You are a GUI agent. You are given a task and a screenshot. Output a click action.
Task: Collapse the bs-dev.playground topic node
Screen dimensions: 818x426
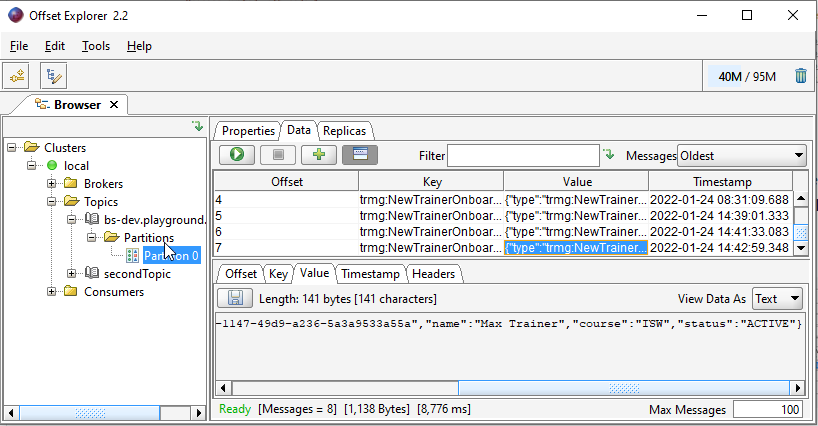tap(71, 219)
